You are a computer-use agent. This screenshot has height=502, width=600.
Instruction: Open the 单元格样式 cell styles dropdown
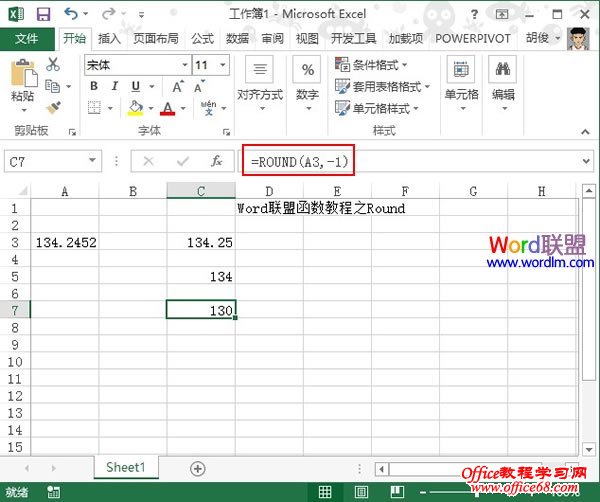[x=377, y=108]
